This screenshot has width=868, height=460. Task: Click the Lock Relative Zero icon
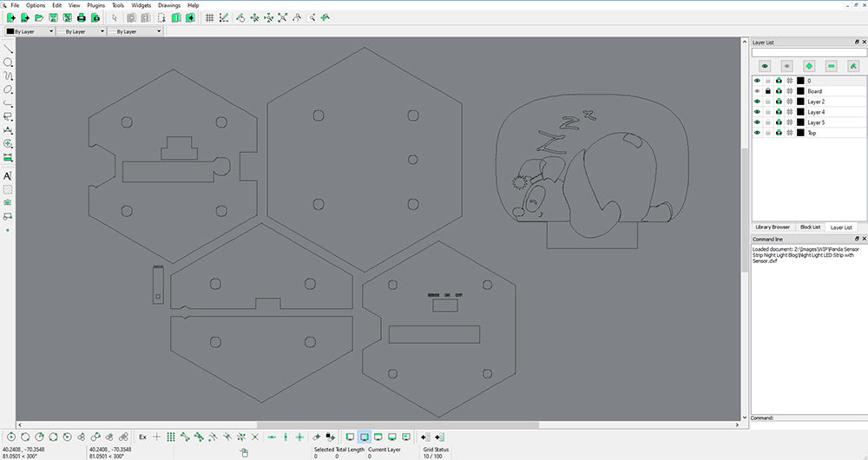[x=331, y=437]
